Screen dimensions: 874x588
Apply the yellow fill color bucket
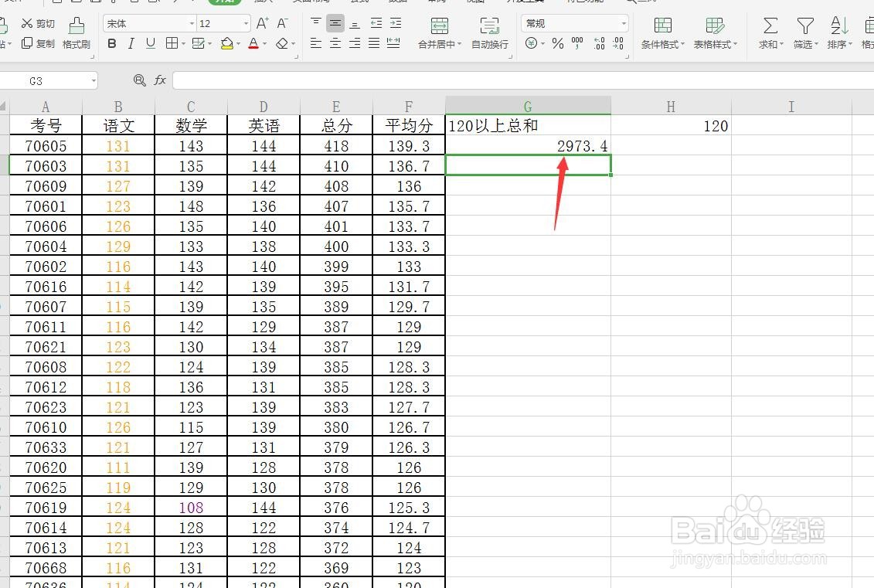(227, 43)
